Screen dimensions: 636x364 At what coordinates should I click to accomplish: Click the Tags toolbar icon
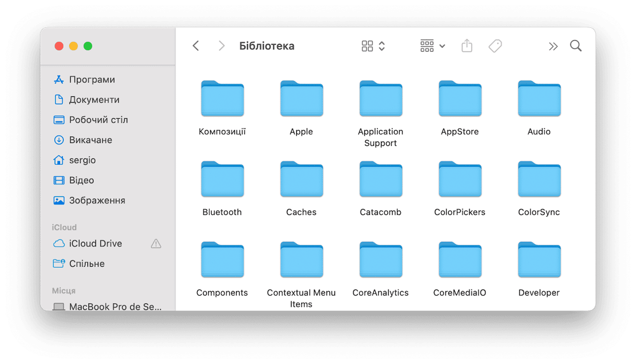point(495,46)
